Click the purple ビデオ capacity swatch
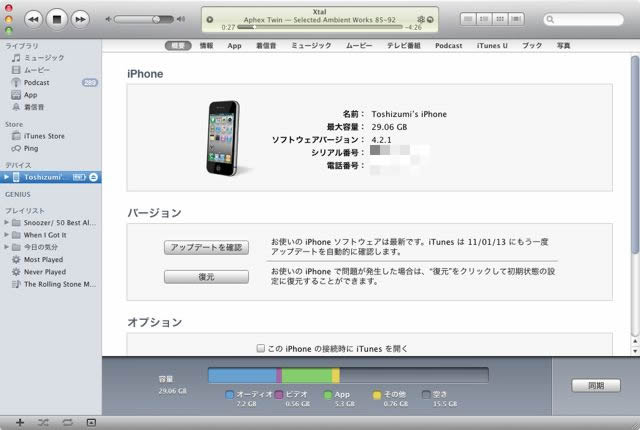This screenshot has width=640, height=430. coord(279,395)
